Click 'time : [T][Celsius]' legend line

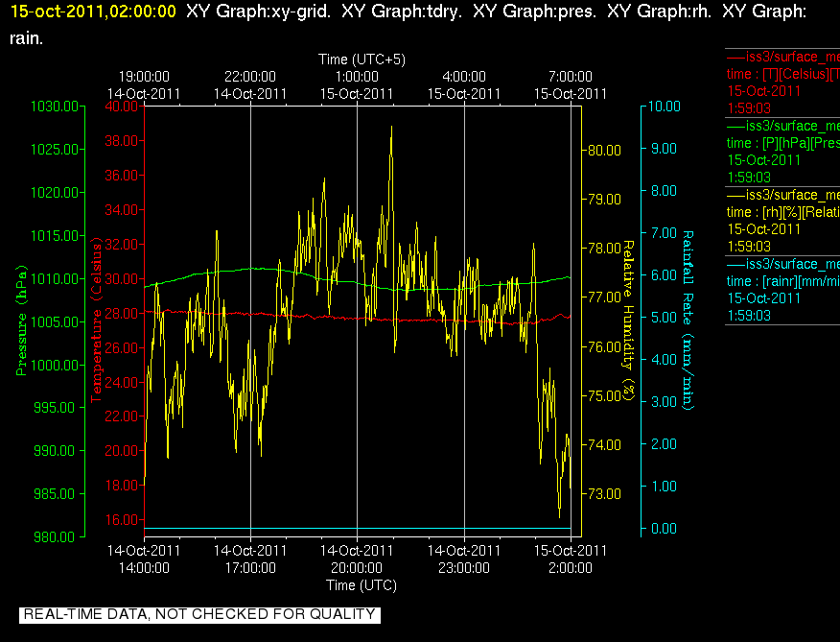782,74
